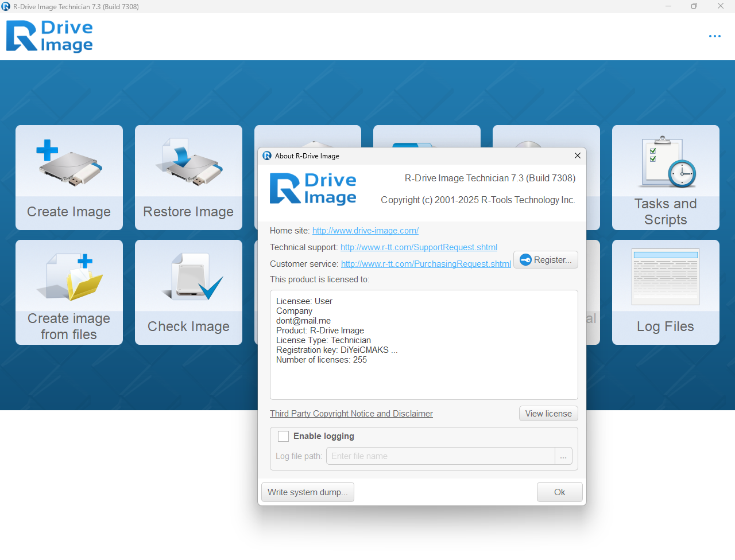Viewport: 735px width, 560px height.
Task: Click the app icon in main title bar
Action: point(6,6)
